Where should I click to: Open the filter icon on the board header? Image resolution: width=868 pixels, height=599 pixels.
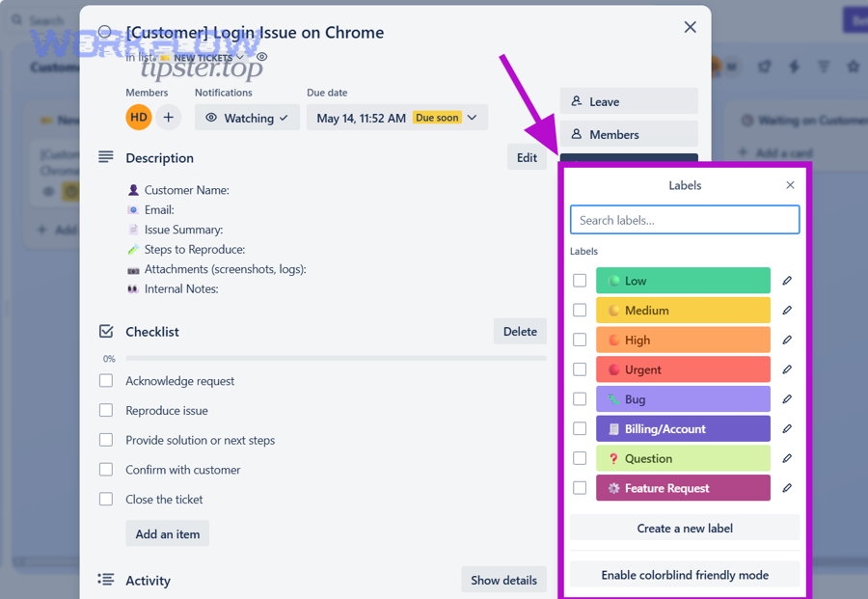click(824, 67)
